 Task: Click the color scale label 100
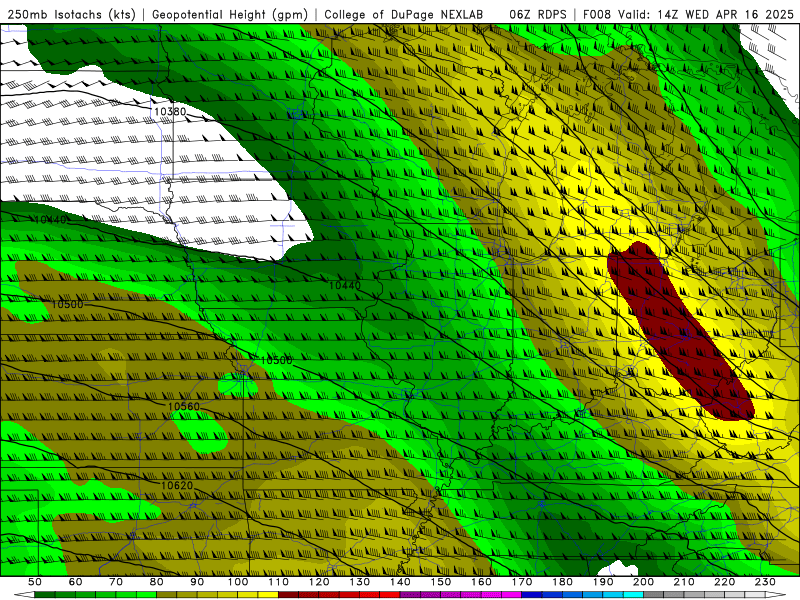pyautogui.click(x=238, y=582)
